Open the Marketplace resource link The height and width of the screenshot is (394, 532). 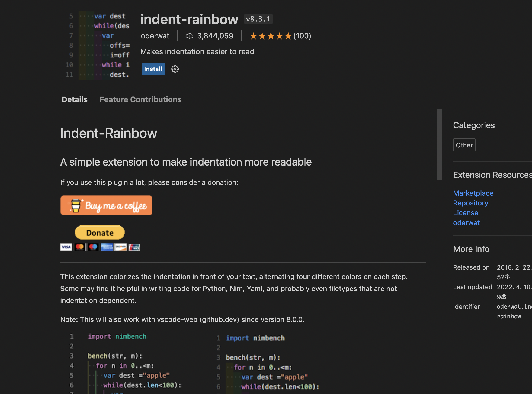click(473, 193)
